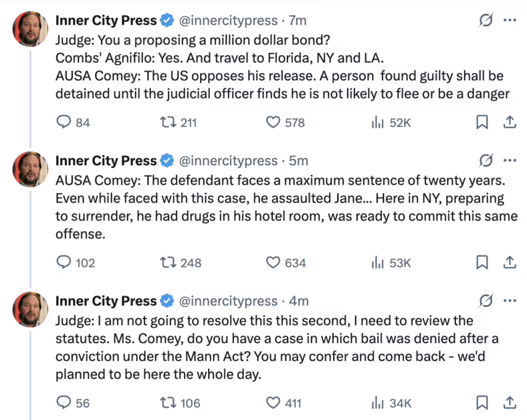This screenshot has height=420, width=527.
Task: Open the 4m timestamp permalink
Action: [x=298, y=301]
